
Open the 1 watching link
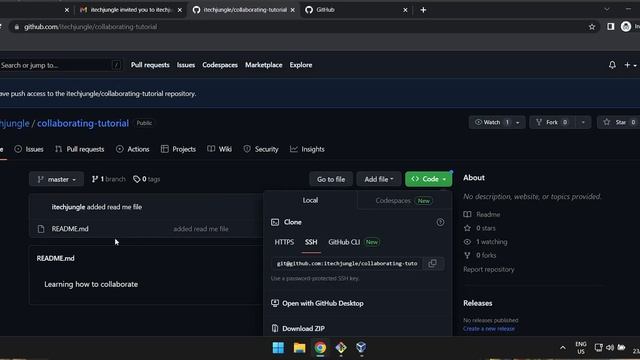[491, 242]
